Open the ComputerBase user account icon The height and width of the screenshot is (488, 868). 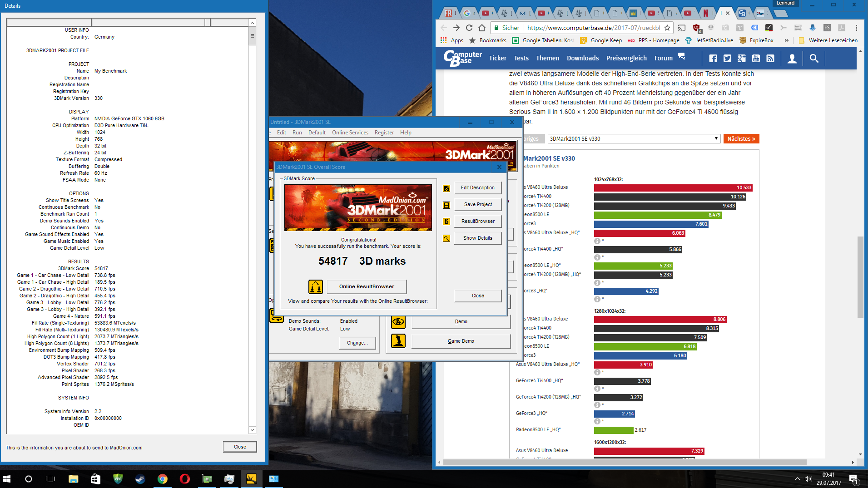(x=792, y=59)
